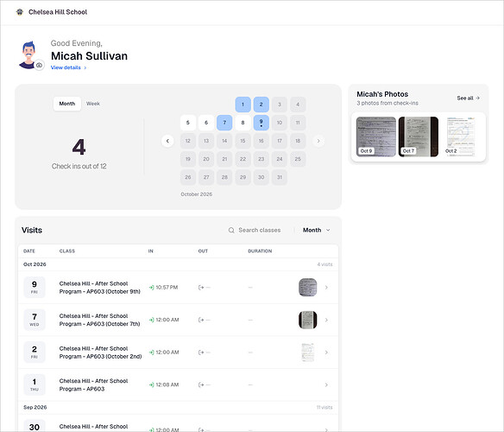Screen dimensions: 504x432
Task: Click the search magnifier icon in Visits
Action: pyautogui.click(x=231, y=230)
